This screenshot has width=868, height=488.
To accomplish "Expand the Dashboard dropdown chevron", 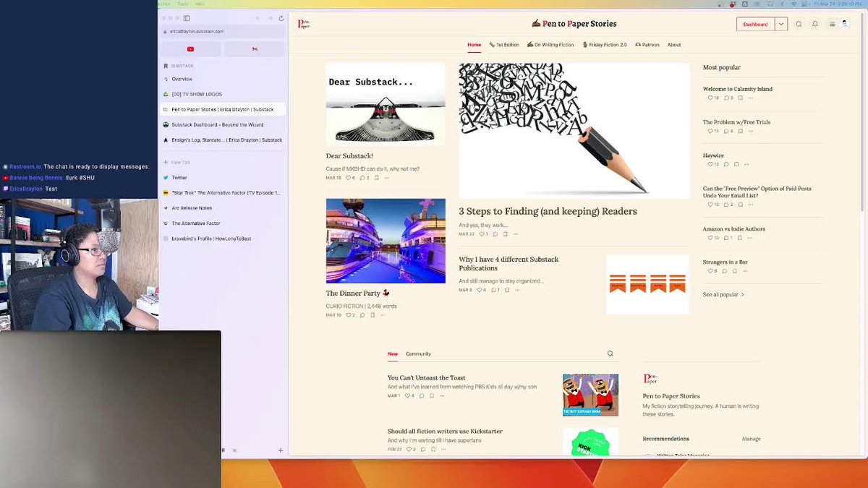I will (781, 23).
